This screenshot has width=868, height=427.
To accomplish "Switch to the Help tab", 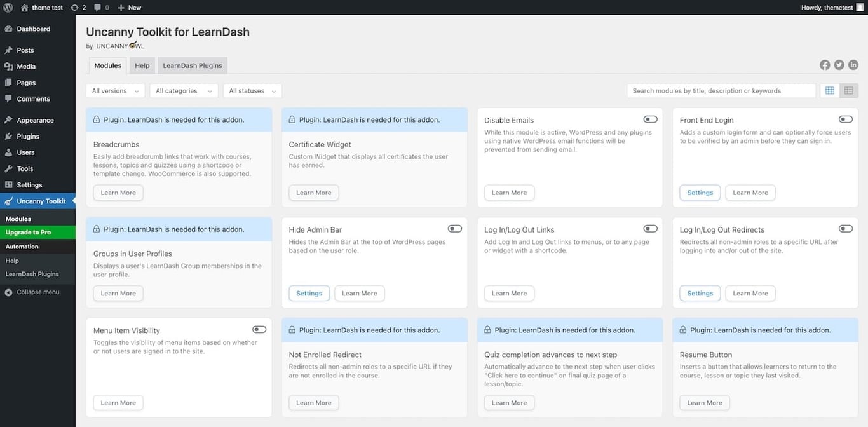I will point(142,65).
